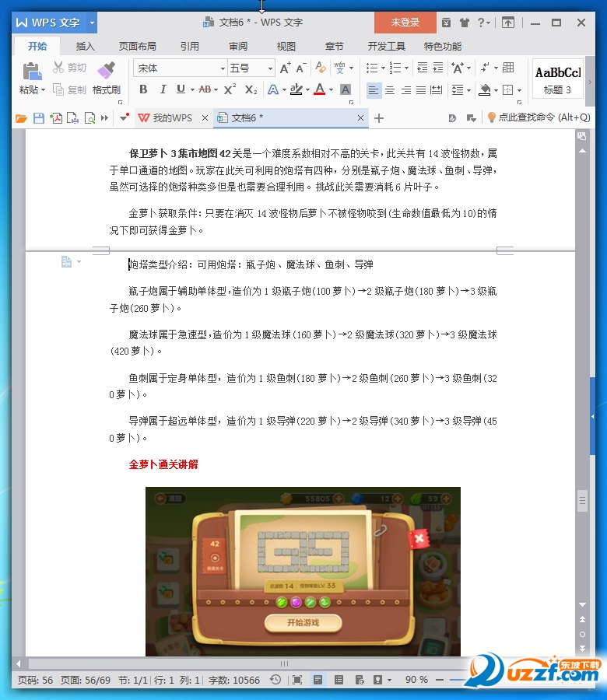Expand more quick access toolbar items
607x700 pixels.
point(104,118)
